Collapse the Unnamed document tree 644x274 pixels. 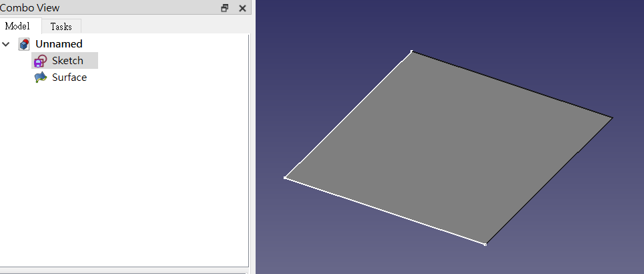6,44
